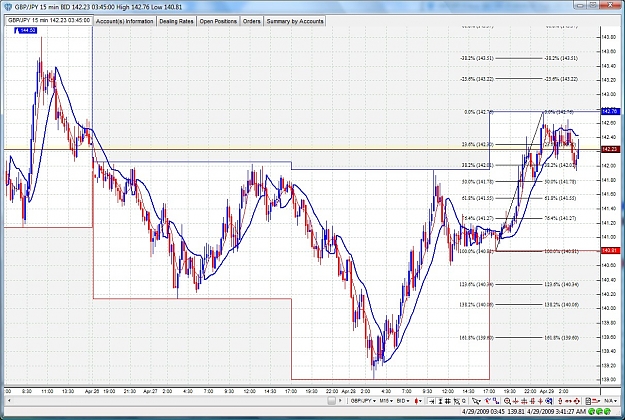Click the 140.81 red price axis marker

tap(609, 250)
